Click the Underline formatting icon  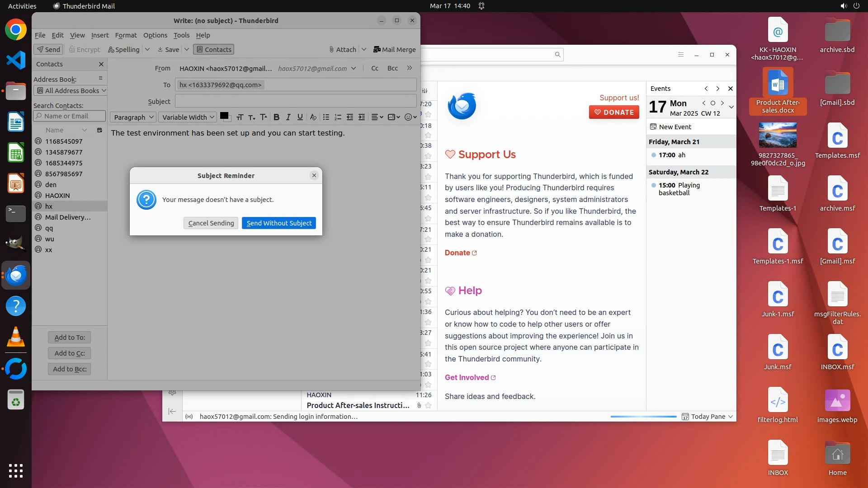[x=300, y=117]
